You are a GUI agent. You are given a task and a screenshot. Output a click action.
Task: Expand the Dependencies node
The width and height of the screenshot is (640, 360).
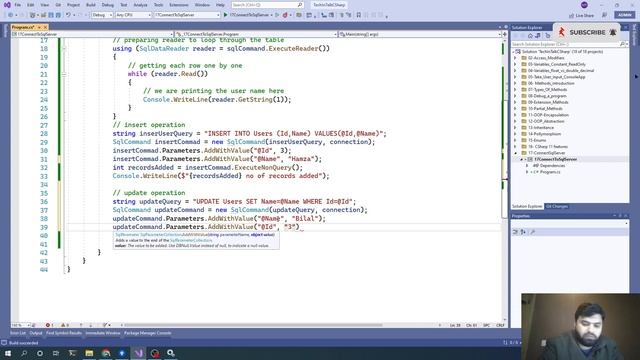click(x=527, y=166)
